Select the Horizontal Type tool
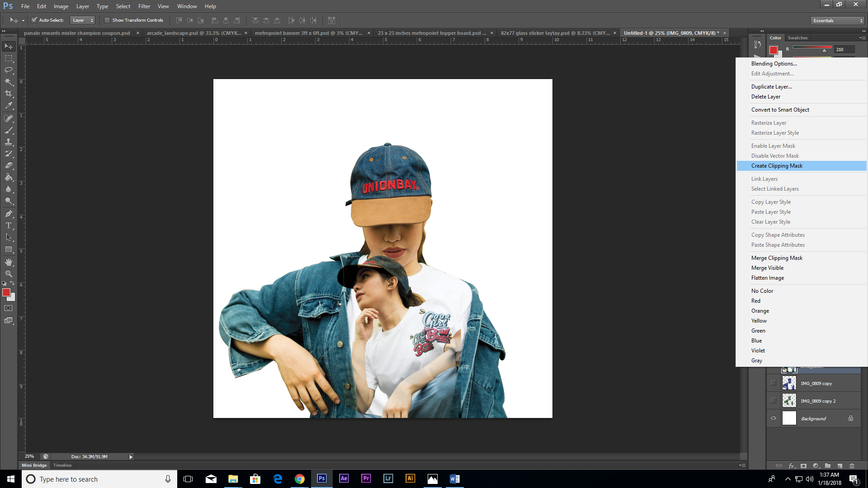 9,225
